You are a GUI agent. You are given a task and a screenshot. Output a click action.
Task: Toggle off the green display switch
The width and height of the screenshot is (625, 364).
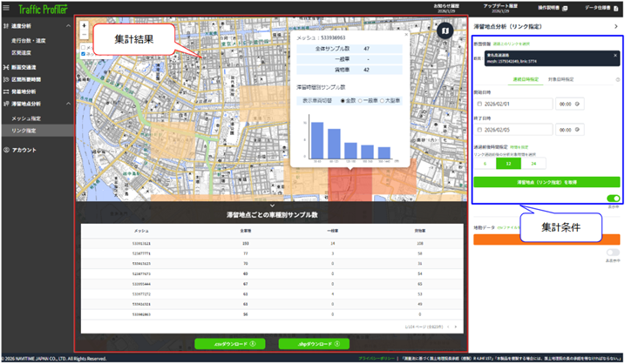click(613, 199)
